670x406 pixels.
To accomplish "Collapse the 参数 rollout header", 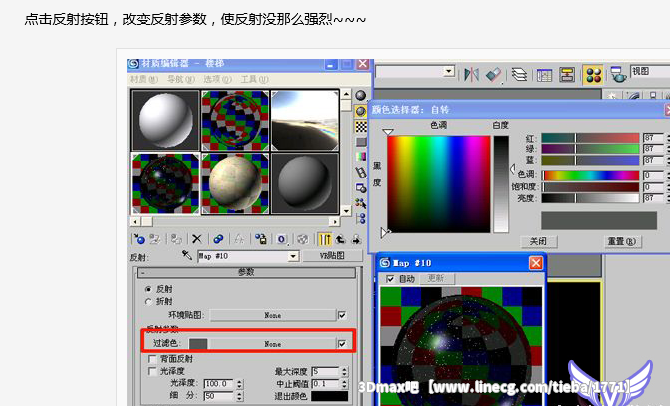I will [x=246, y=272].
